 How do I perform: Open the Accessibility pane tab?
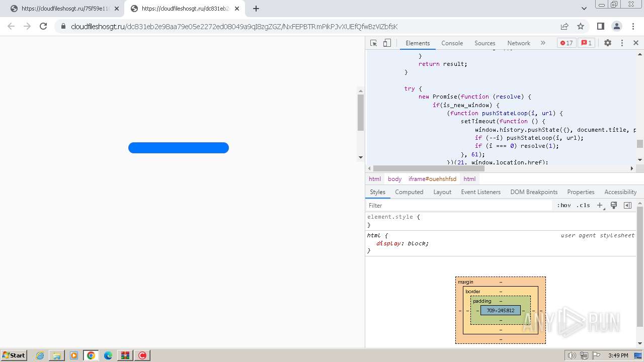click(620, 192)
